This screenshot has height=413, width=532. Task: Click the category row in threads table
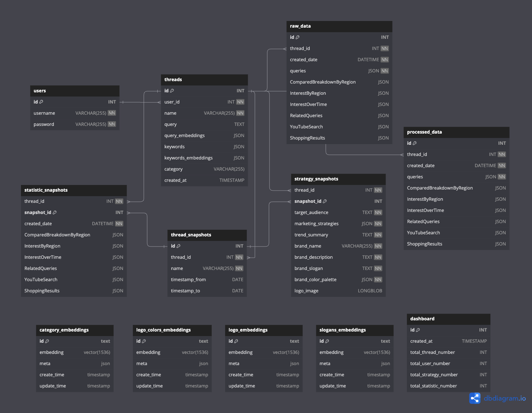pyautogui.click(x=204, y=169)
